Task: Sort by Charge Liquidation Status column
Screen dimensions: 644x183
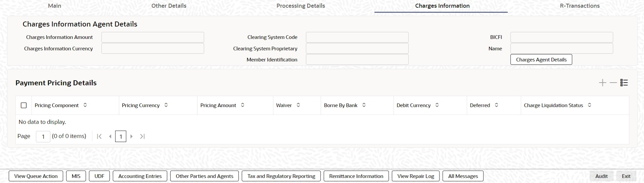Action: coord(590,105)
